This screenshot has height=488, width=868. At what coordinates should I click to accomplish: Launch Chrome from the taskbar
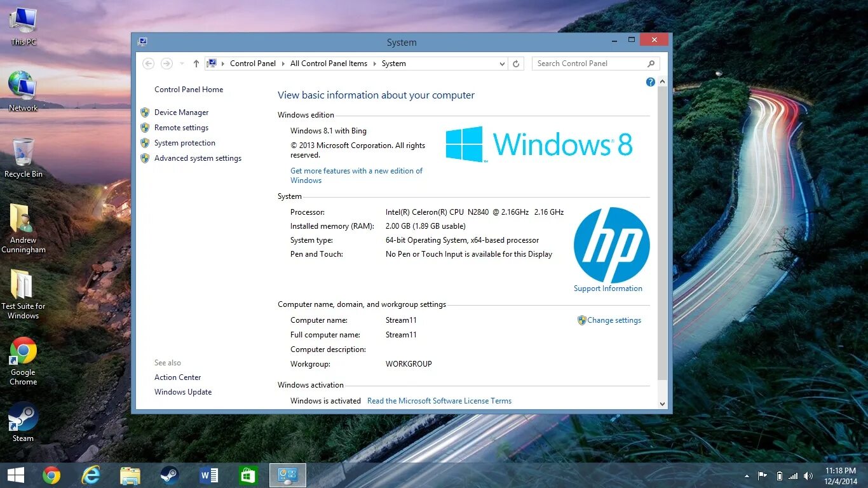tap(51, 475)
